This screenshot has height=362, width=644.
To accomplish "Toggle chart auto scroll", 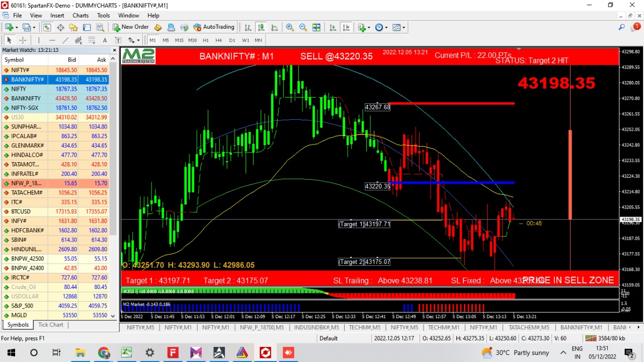I will pos(333,27).
